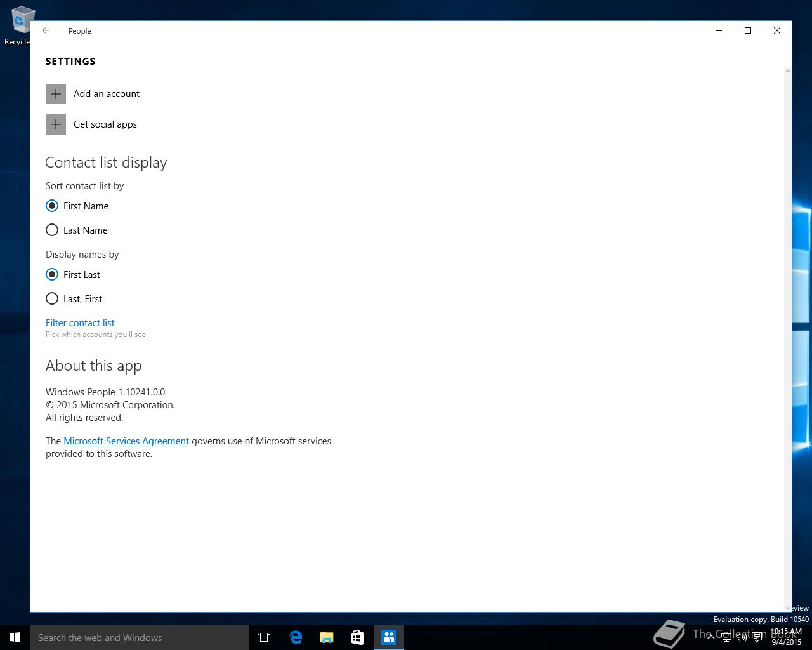
Task: Show hidden system tray icons
Action: [x=711, y=637]
